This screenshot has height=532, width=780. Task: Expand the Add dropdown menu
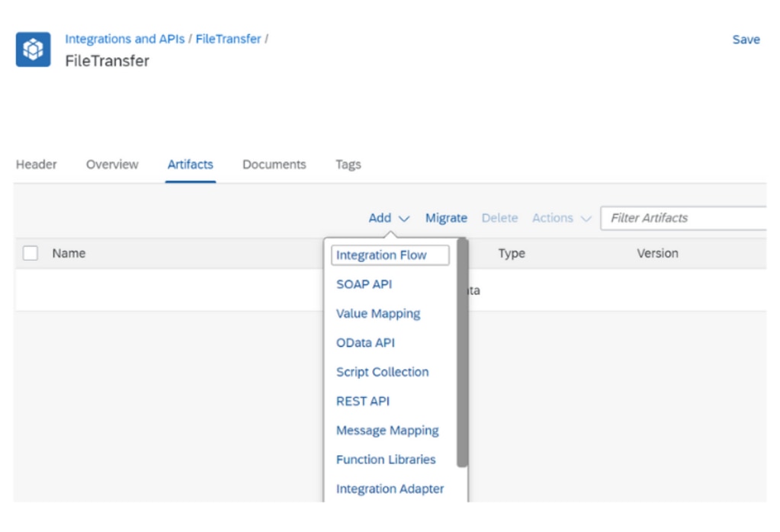(388, 218)
